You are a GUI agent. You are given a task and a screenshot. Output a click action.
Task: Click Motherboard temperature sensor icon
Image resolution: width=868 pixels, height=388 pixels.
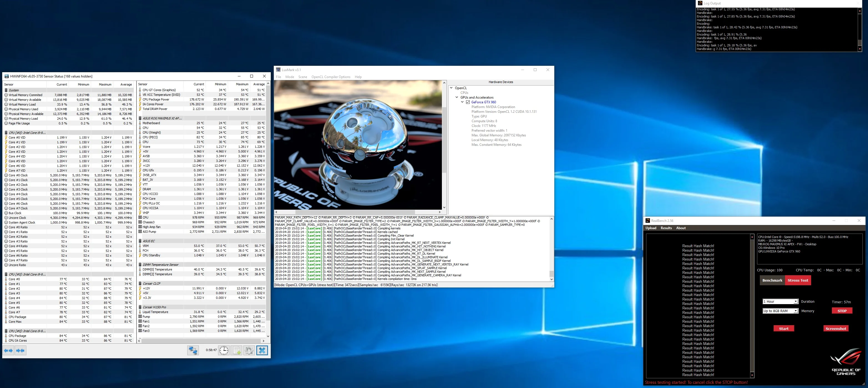pyautogui.click(x=140, y=123)
